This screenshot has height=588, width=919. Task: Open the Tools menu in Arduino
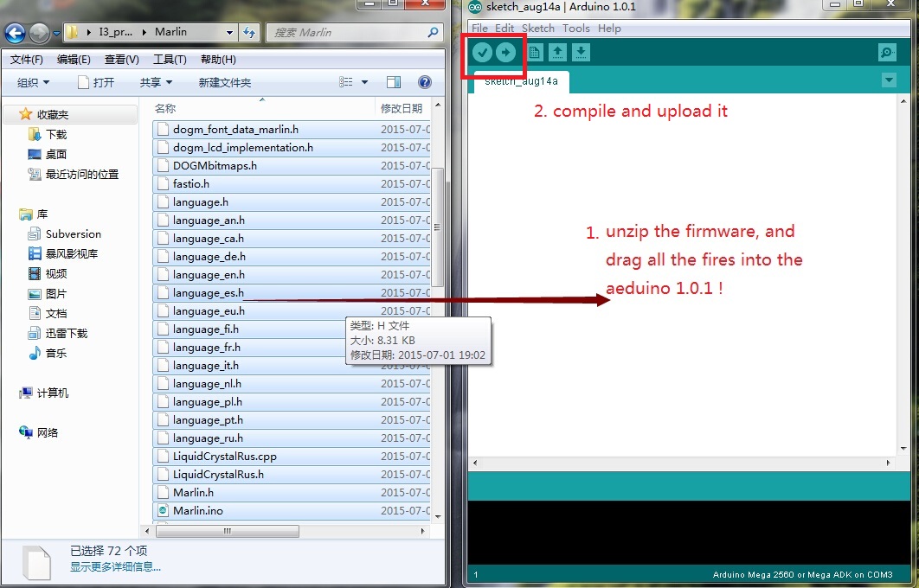click(575, 29)
